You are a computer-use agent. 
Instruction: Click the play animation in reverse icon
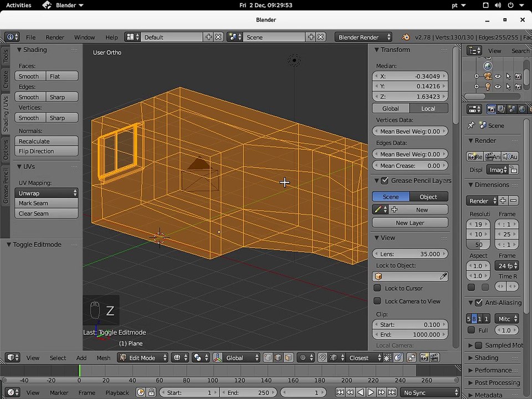360,392
